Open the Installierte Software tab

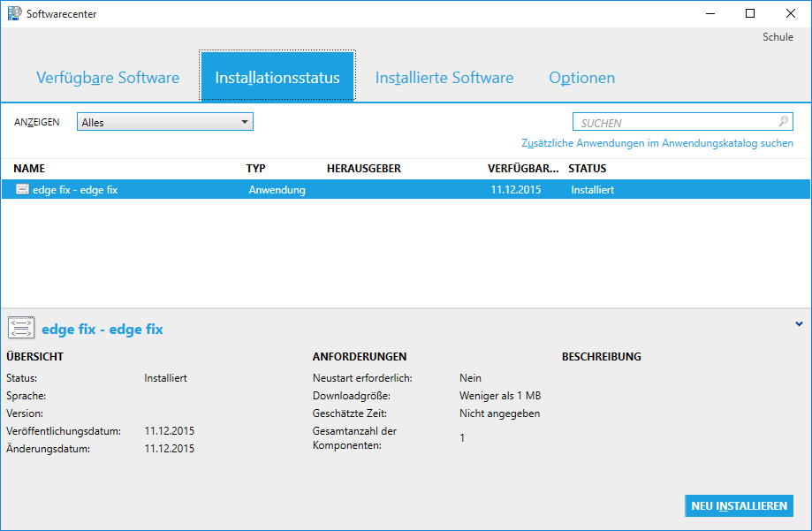[x=444, y=78]
